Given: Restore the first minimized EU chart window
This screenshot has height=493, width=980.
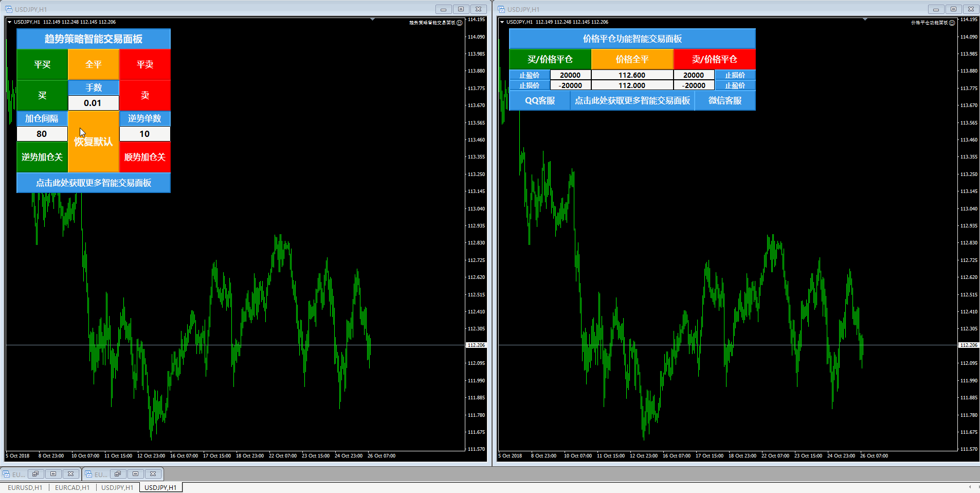Looking at the screenshot, I should (x=35, y=474).
